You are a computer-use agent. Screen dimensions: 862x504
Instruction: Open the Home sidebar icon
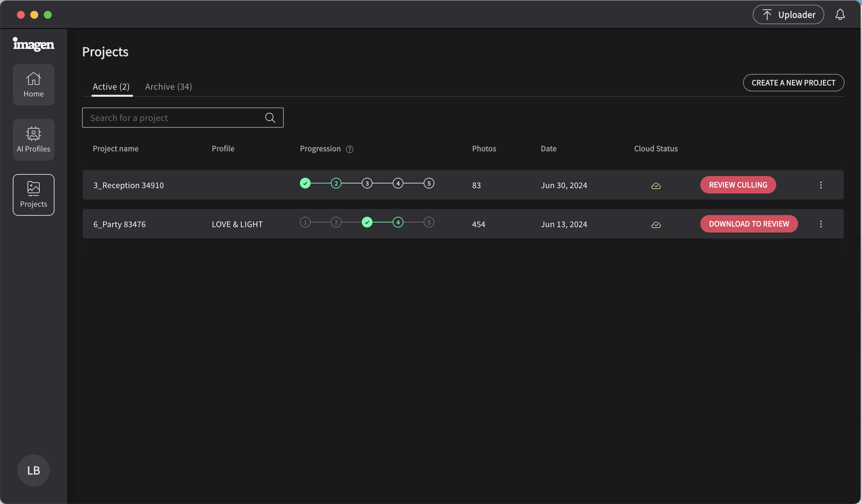point(34,84)
